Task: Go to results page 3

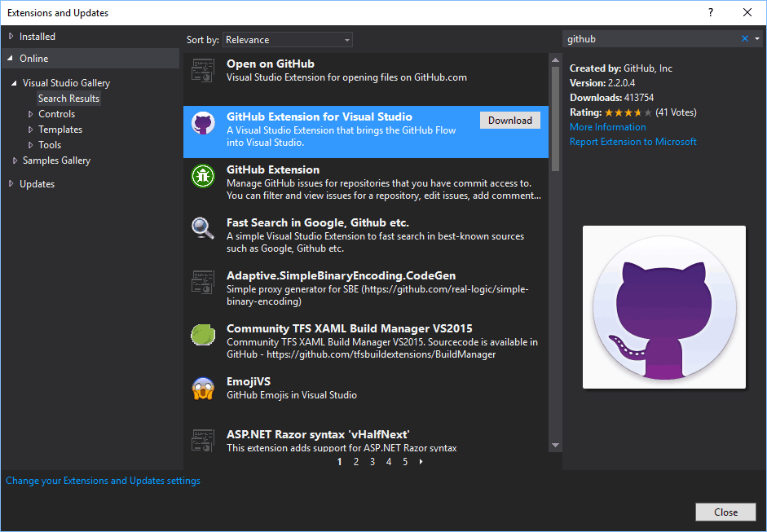Action: point(372,462)
